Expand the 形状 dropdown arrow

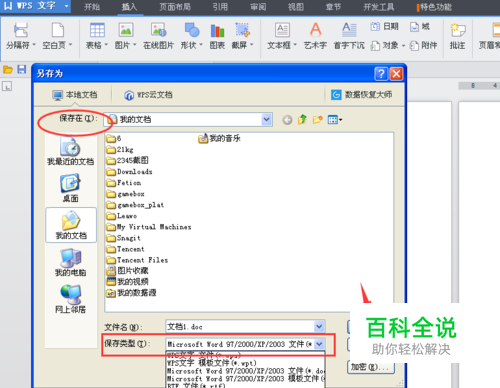pyautogui.click(x=201, y=45)
